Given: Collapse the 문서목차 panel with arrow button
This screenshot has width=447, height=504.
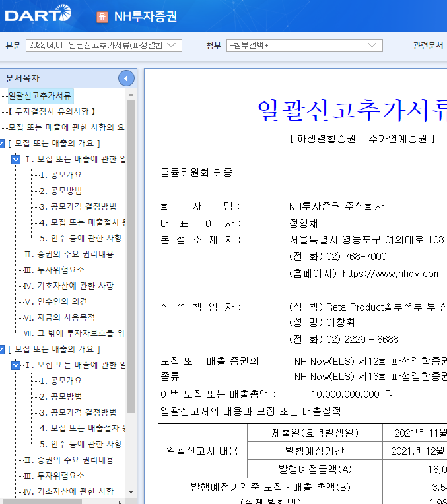Looking at the screenshot, I should click(126, 78).
